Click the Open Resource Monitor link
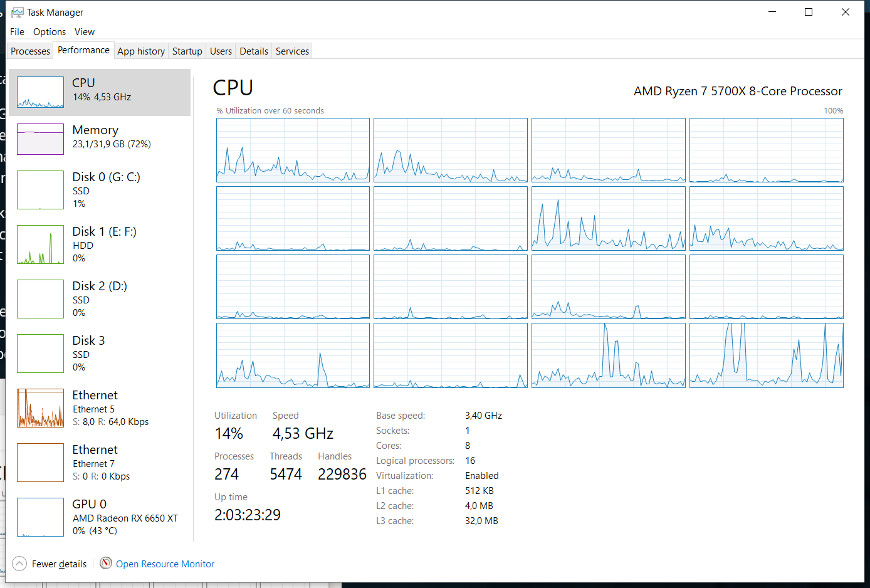The height and width of the screenshot is (588, 870). 165,564
